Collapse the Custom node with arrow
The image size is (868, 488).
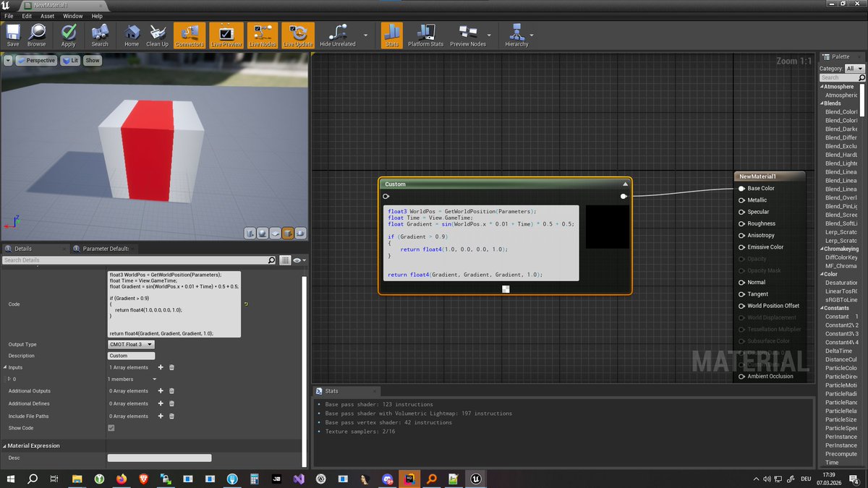pyautogui.click(x=625, y=184)
